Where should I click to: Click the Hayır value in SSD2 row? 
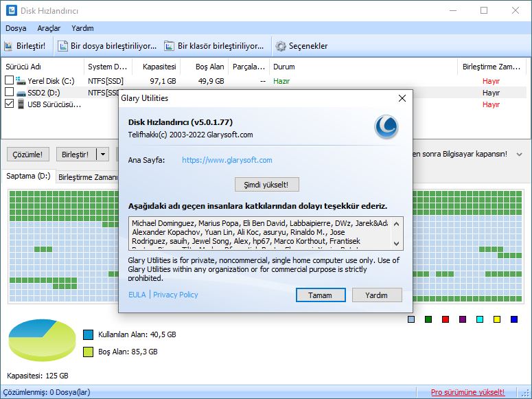(491, 93)
